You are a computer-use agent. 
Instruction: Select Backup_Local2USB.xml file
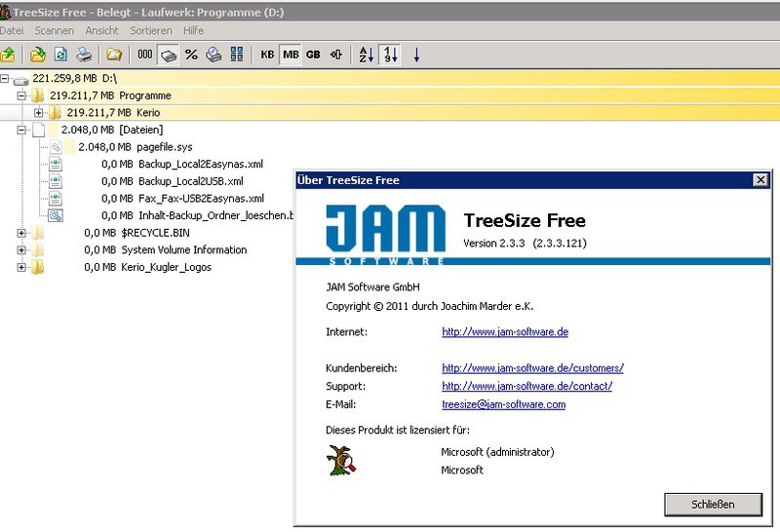[173, 181]
